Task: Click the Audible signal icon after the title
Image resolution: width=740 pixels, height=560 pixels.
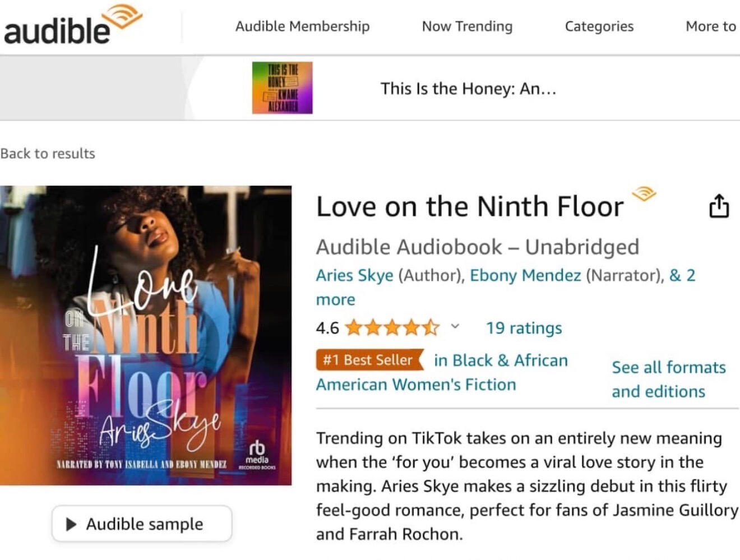Action: [x=644, y=195]
